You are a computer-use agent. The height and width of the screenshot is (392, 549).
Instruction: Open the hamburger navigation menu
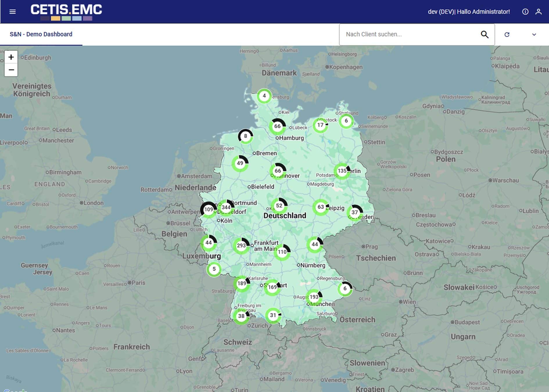(x=12, y=12)
